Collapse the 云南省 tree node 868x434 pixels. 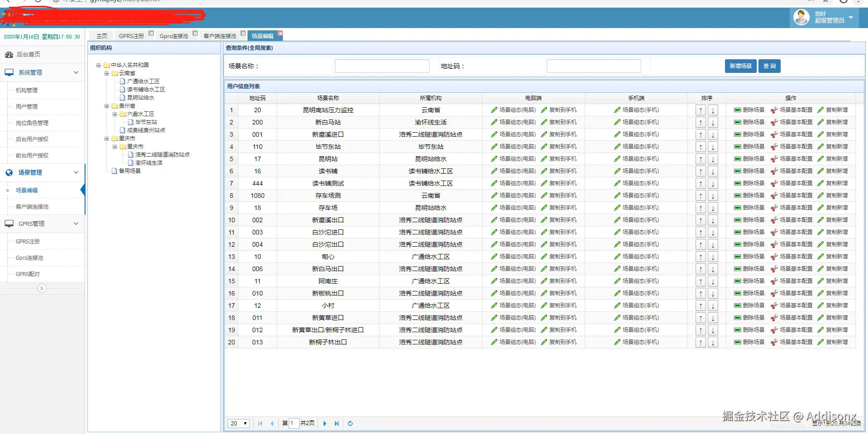click(107, 73)
